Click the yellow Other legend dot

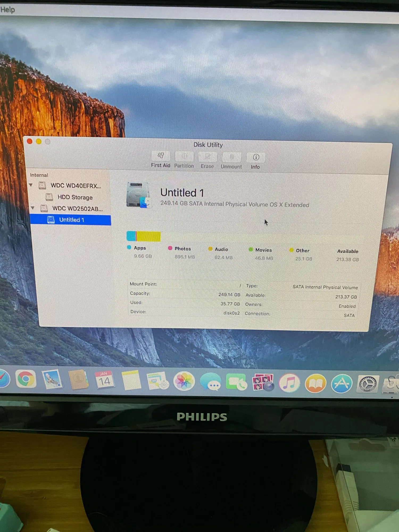[x=291, y=250]
